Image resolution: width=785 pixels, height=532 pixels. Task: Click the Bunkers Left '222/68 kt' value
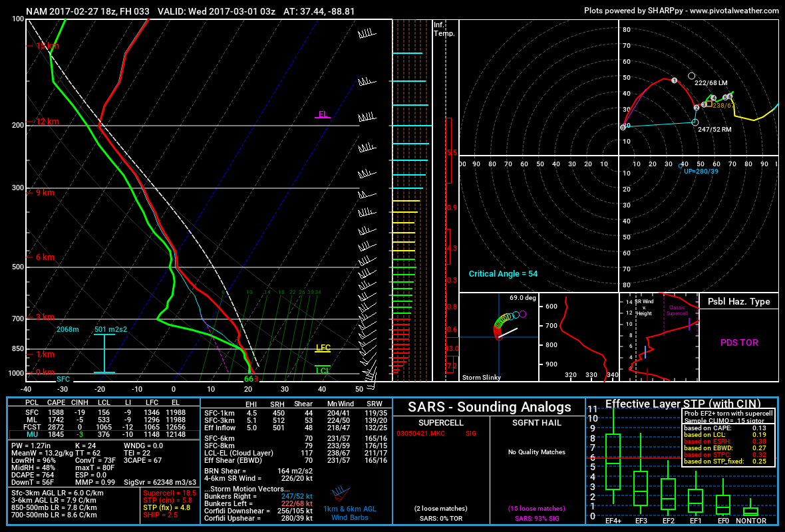click(x=297, y=503)
